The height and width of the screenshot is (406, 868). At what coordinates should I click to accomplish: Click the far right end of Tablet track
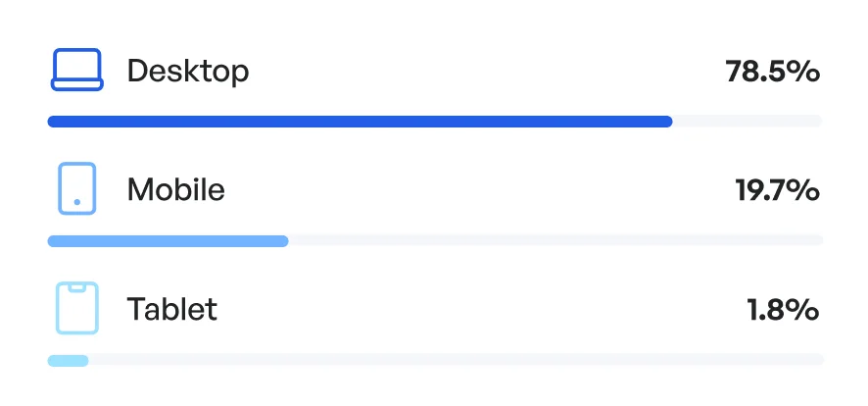coord(819,360)
